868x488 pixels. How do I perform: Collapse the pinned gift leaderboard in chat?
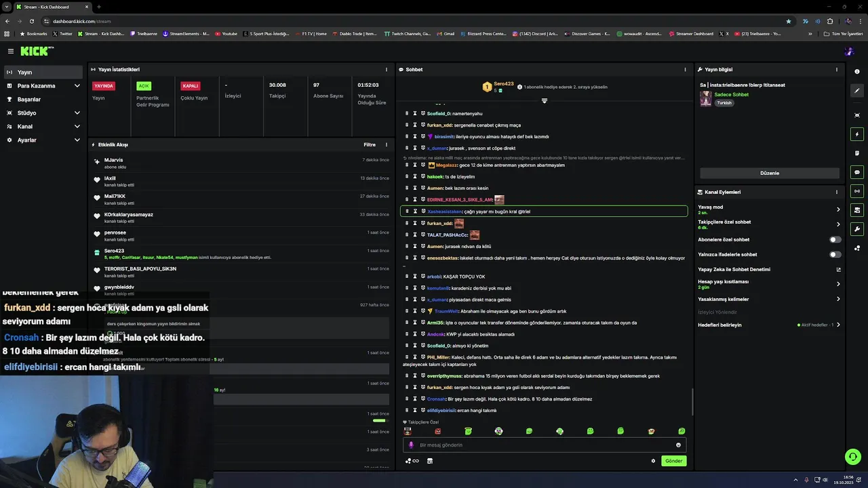(544, 100)
